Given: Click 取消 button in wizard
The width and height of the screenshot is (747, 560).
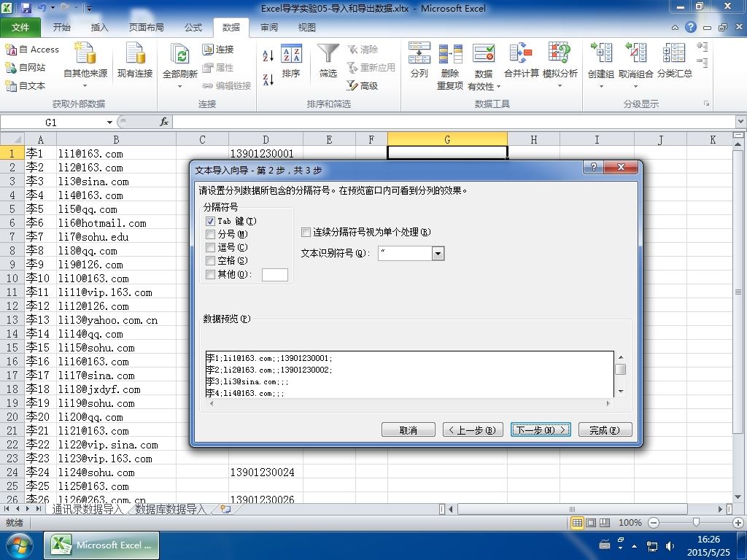Looking at the screenshot, I should [409, 430].
